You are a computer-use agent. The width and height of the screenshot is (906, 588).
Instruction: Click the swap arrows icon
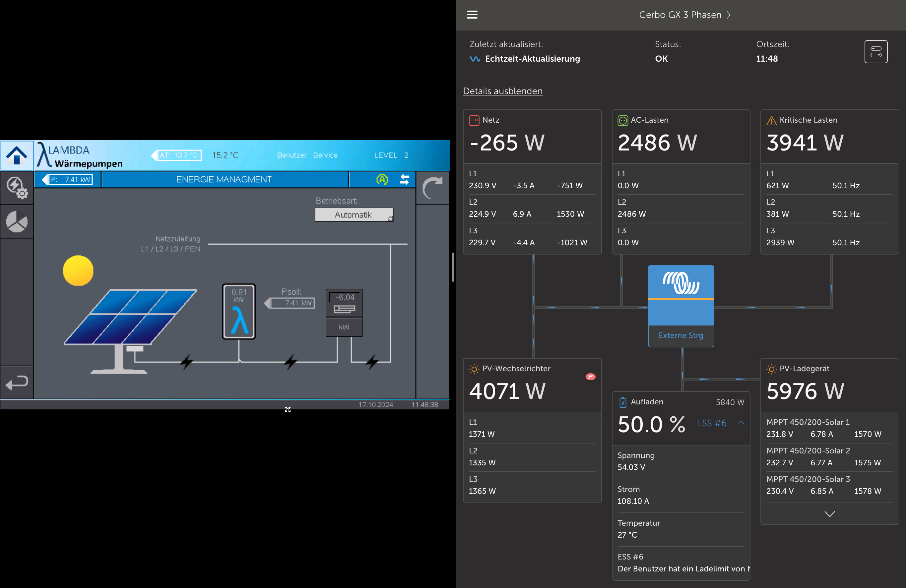click(x=405, y=179)
